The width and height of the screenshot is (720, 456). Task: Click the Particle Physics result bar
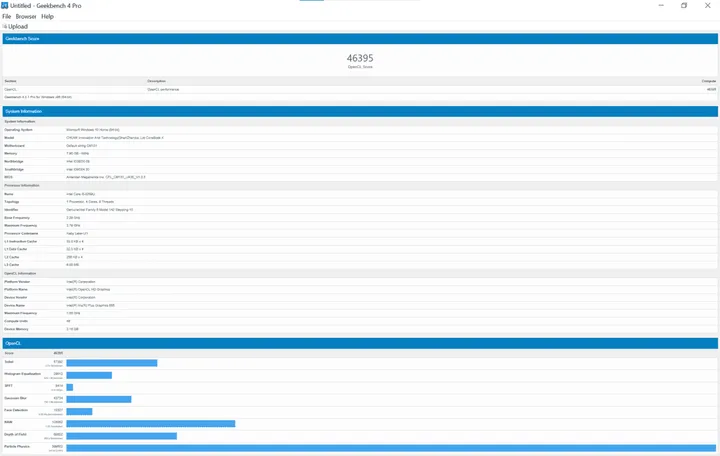tap(392, 447)
